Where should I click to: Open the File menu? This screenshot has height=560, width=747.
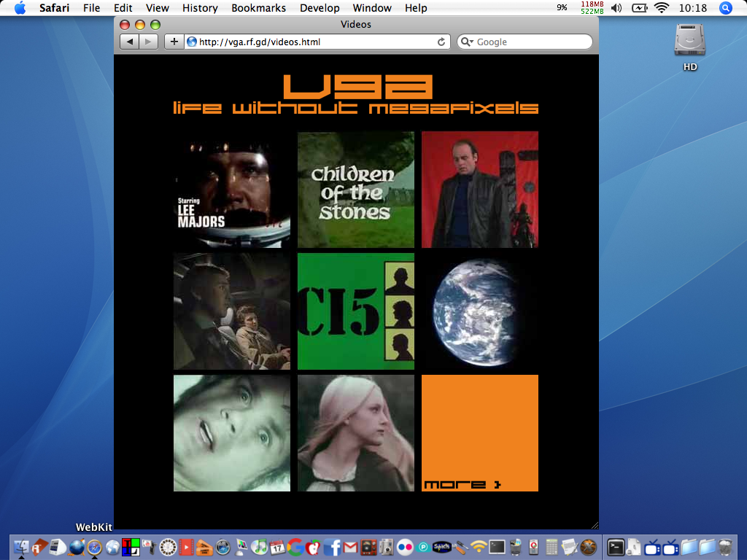pos(91,8)
